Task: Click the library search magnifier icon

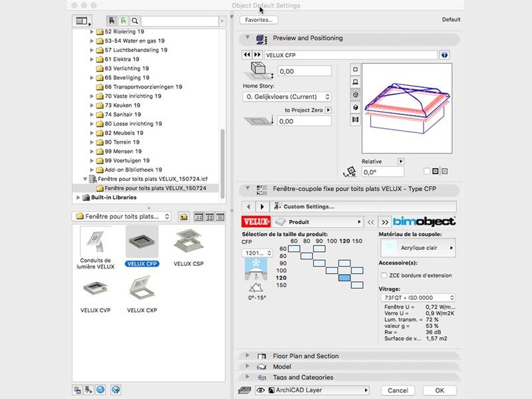Action: pyautogui.click(x=134, y=21)
